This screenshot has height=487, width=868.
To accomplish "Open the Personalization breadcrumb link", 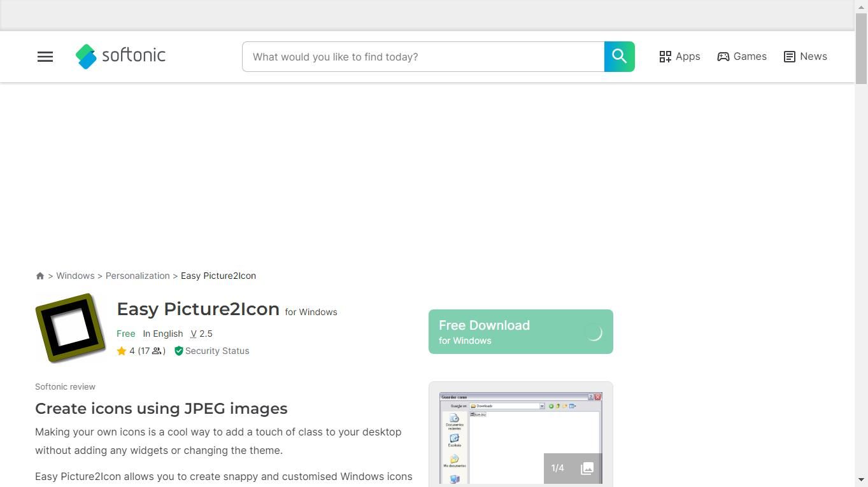I will point(138,276).
